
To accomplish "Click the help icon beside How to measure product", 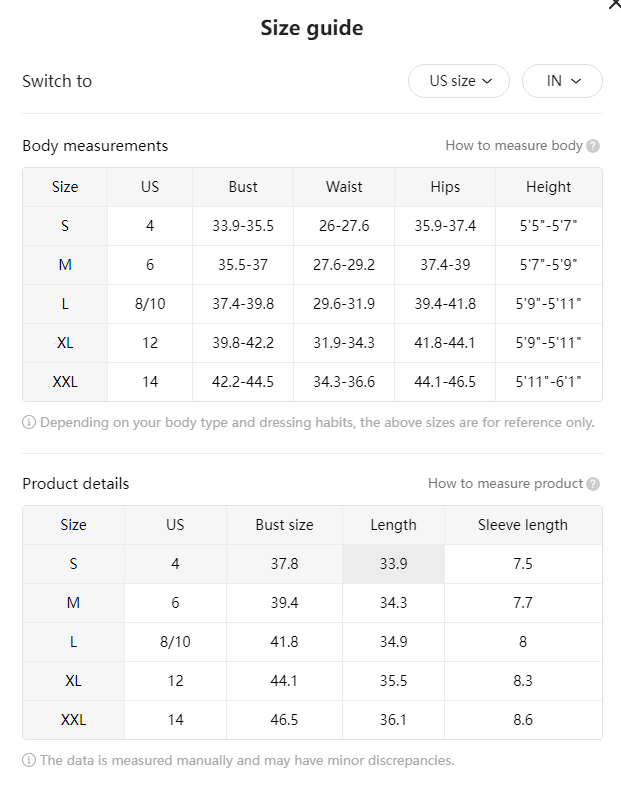I will [x=593, y=484].
